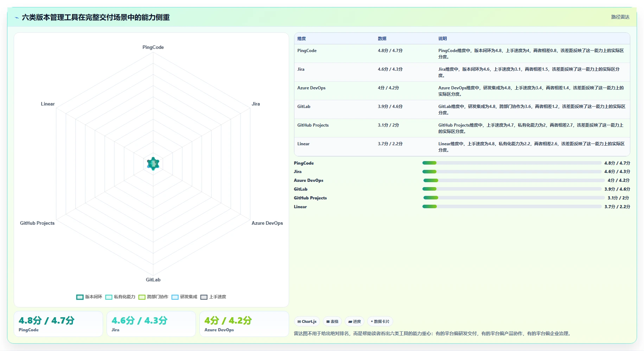Toggle the 私有化能力 legend series
Screen dimensions: 644x351
point(120,297)
